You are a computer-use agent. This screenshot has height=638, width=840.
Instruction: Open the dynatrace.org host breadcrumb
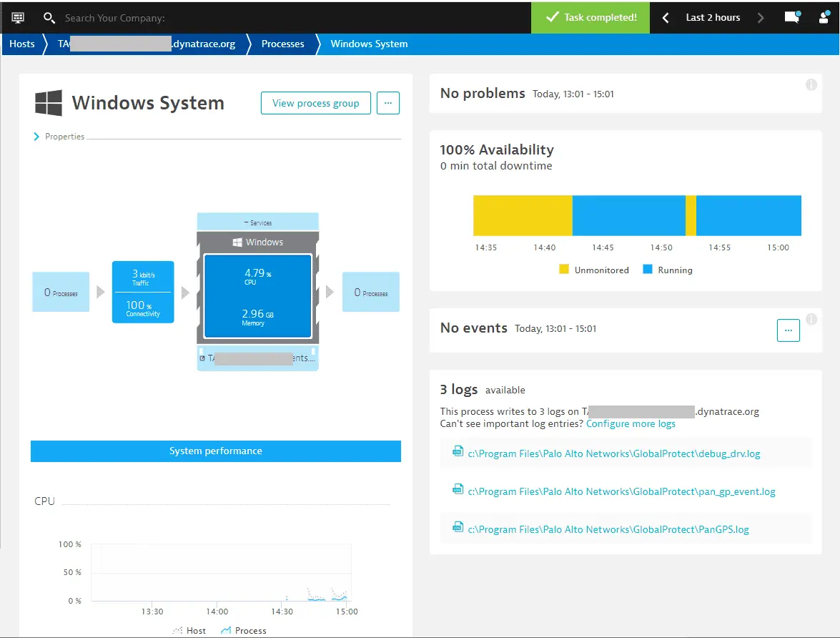pyautogui.click(x=147, y=44)
